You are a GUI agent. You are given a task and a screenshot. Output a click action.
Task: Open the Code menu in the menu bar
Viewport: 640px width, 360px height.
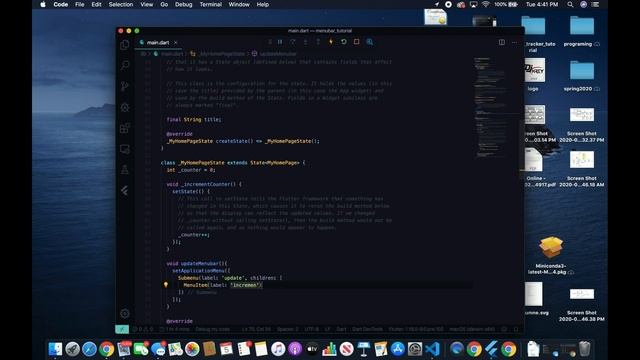coord(61,4)
